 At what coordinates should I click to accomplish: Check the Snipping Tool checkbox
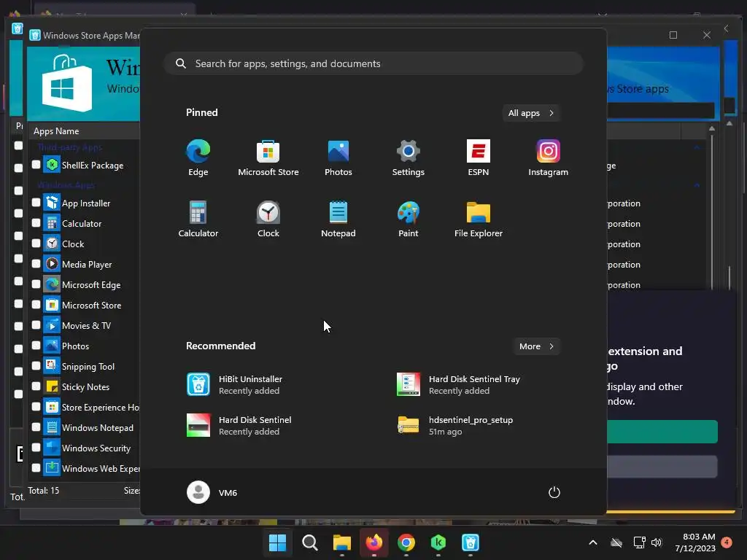tap(36, 366)
